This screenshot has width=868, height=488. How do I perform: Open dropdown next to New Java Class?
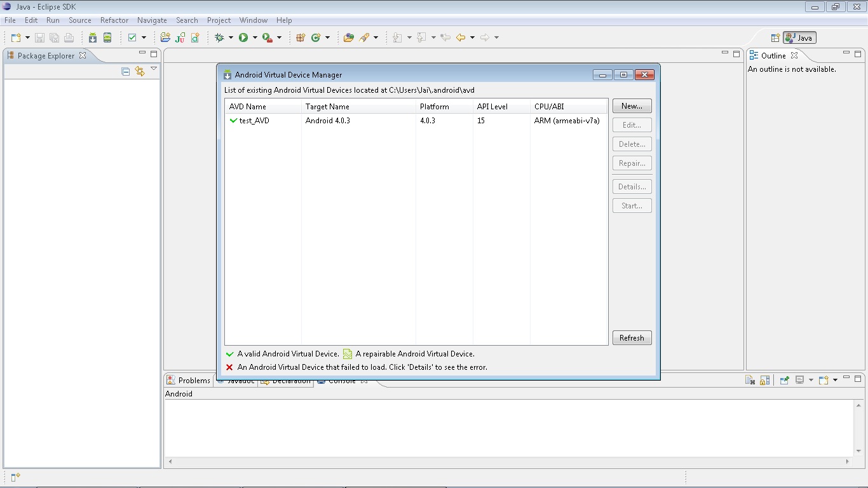click(328, 37)
